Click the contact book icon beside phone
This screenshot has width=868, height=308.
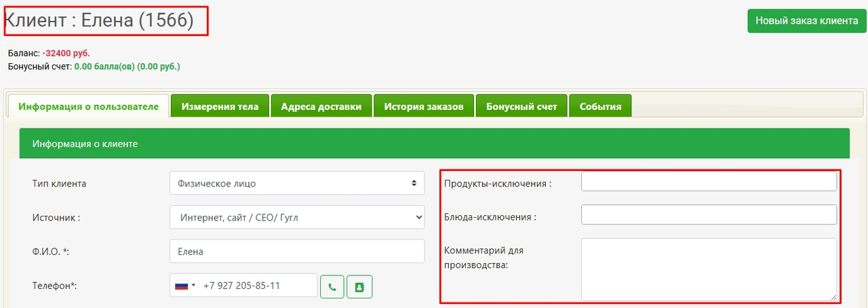click(x=359, y=286)
